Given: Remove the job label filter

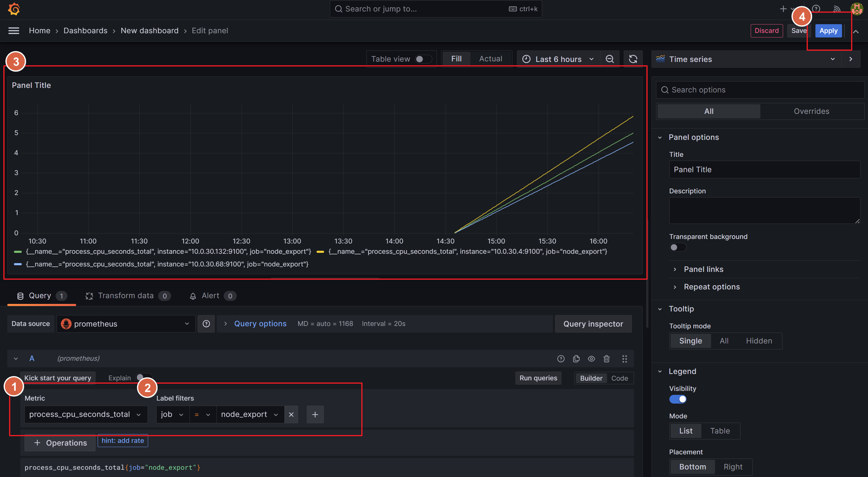Looking at the screenshot, I should [x=291, y=414].
